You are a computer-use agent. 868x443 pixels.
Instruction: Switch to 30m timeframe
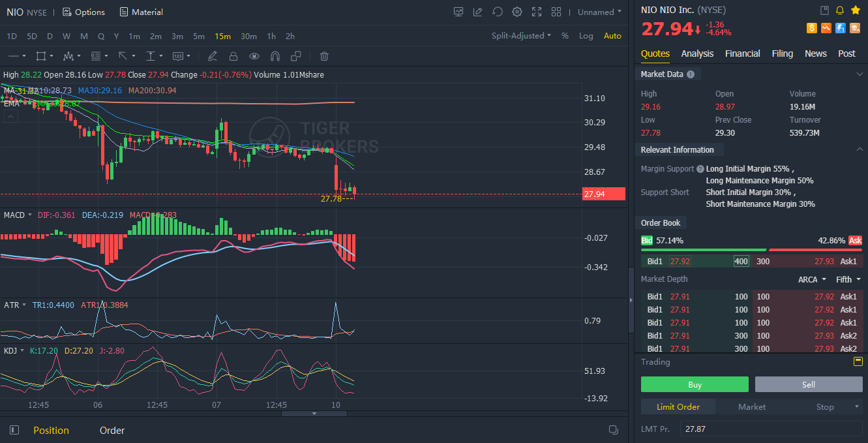click(x=248, y=36)
